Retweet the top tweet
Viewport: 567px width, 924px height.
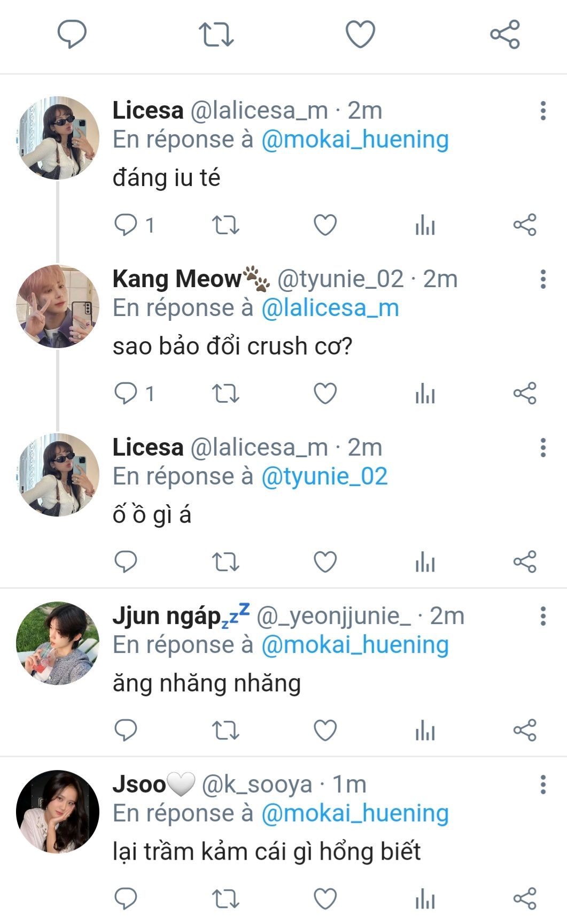[216, 35]
